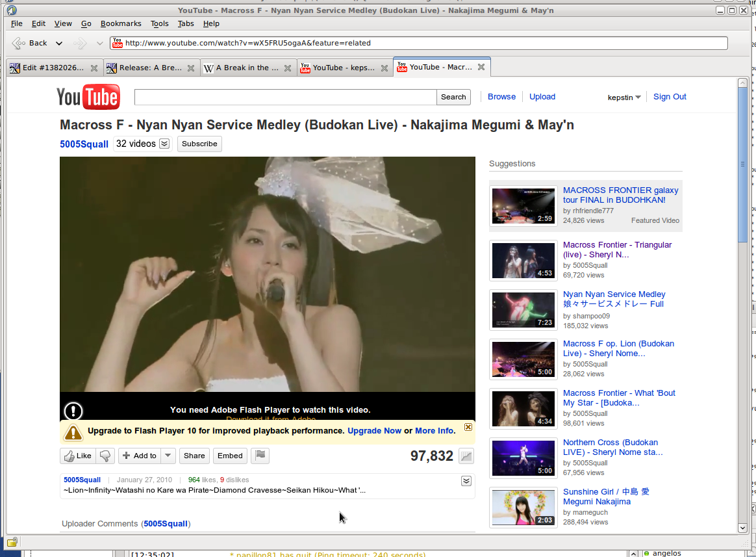Screen dimensions: 756x557
Task: Click the Back arrow icon
Action: pyautogui.click(x=18, y=44)
